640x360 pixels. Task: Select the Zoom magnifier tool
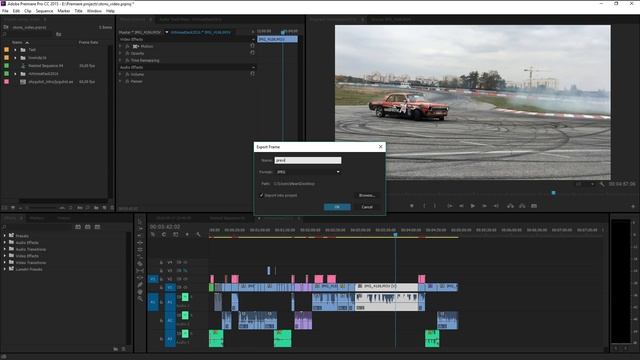140,299
